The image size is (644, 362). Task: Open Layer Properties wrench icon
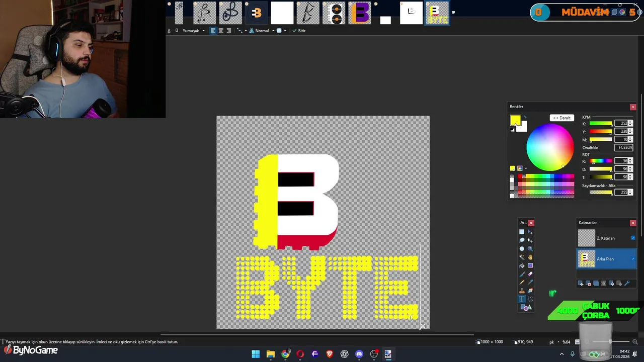(x=627, y=284)
